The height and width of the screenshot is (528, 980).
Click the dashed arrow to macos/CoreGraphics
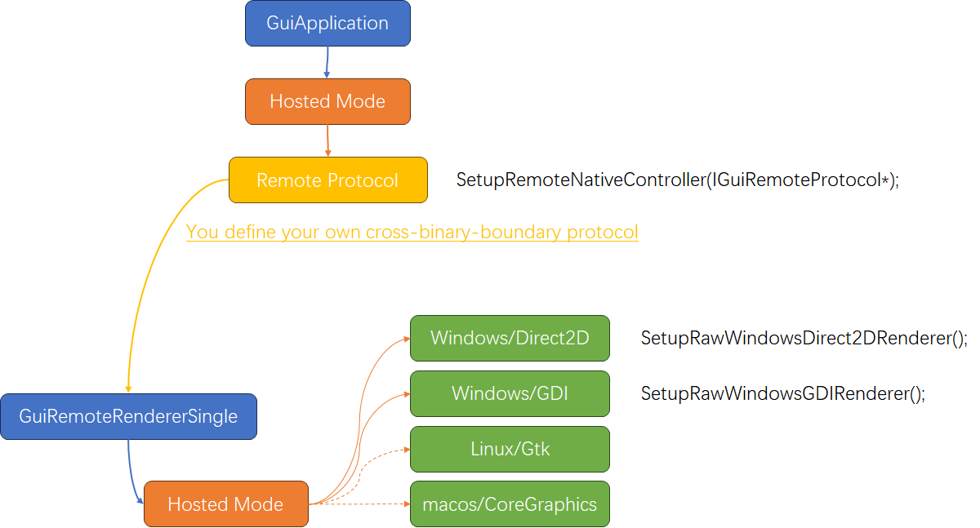[x=363, y=504]
